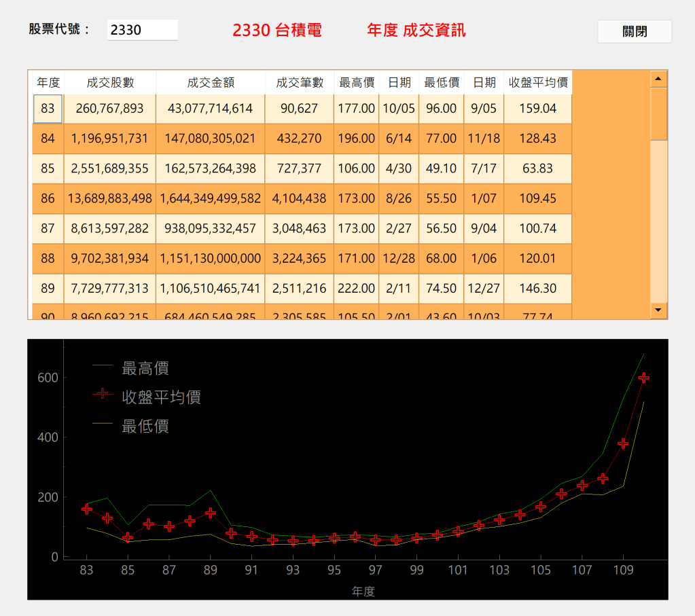This screenshot has height=616, width=695.
Task: Click the 222.00 highest price cell
Action: click(x=357, y=289)
